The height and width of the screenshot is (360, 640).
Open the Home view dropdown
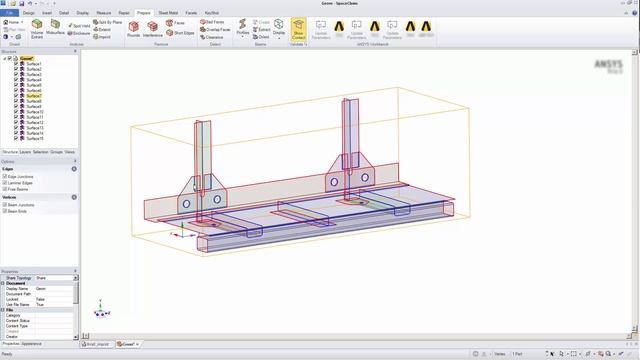coord(22,22)
